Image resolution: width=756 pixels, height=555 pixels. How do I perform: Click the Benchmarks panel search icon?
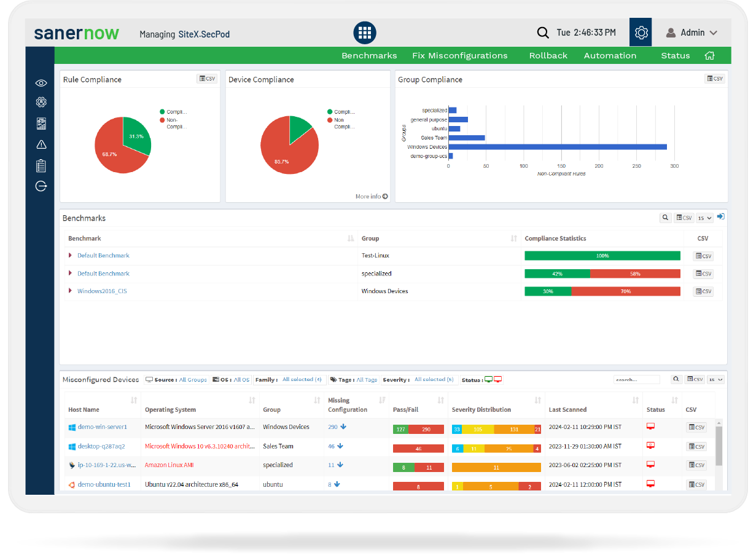click(x=665, y=218)
